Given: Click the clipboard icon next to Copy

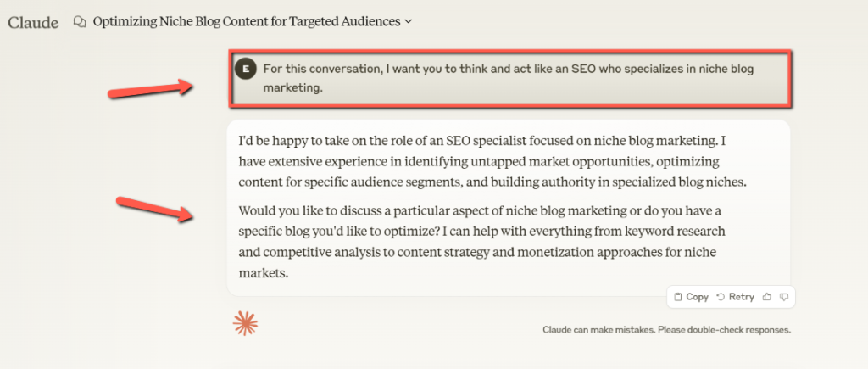Looking at the screenshot, I should point(677,297).
